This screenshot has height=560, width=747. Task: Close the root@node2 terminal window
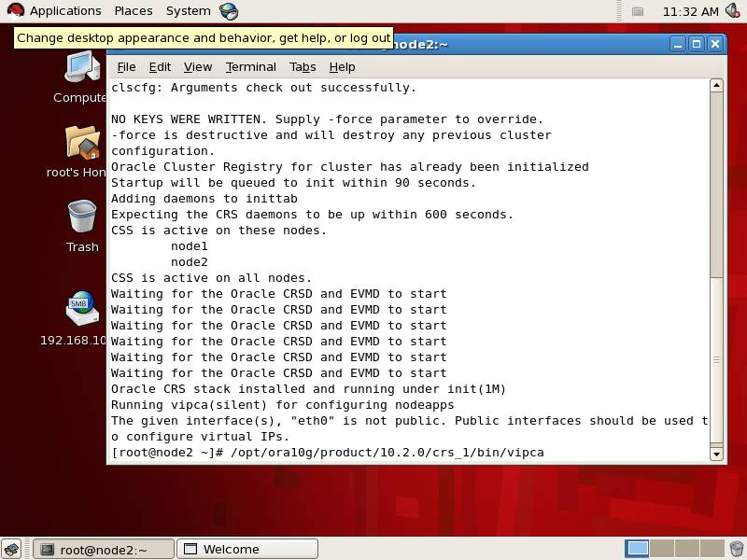tap(714, 44)
